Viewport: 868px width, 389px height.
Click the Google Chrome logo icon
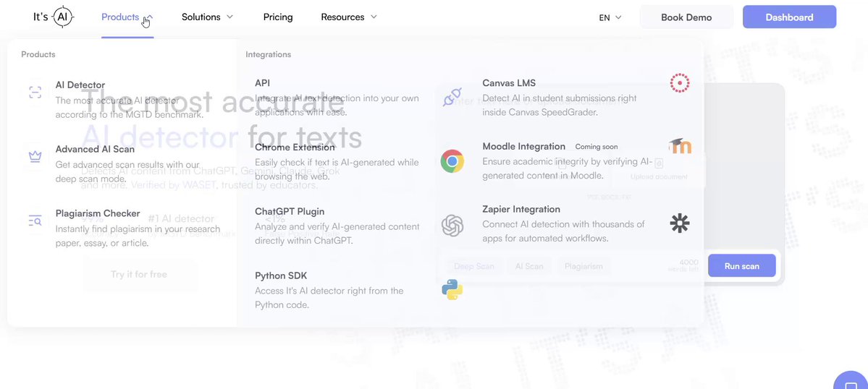452,161
